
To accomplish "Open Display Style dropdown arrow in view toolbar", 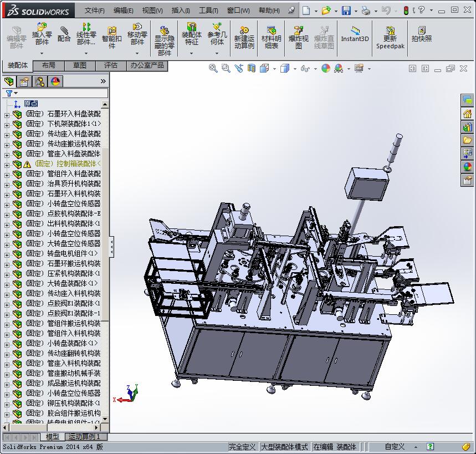I will [x=295, y=69].
